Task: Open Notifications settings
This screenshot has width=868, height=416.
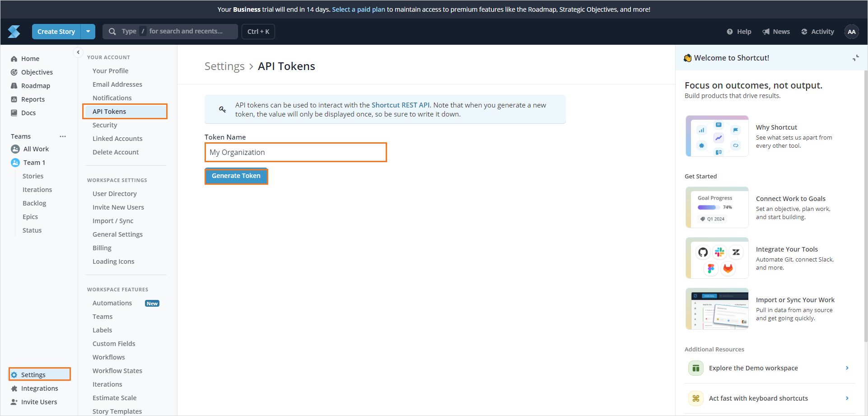Action: click(x=112, y=98)
